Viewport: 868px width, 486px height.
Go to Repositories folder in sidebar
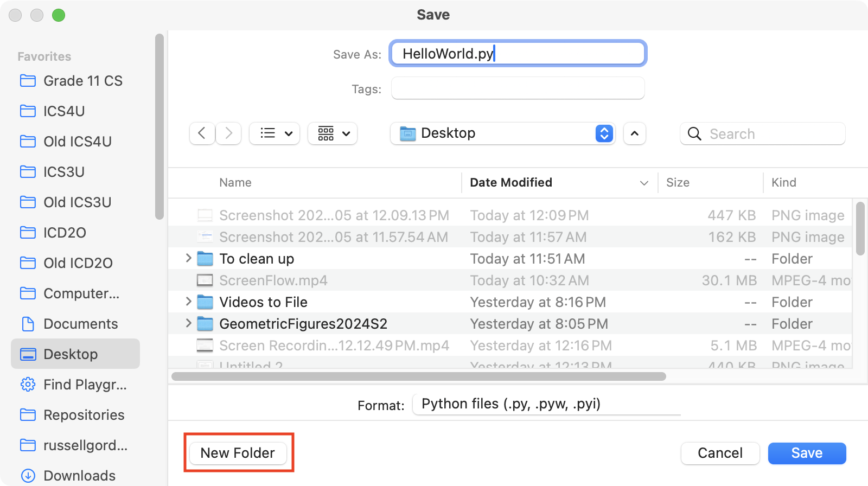84,415
